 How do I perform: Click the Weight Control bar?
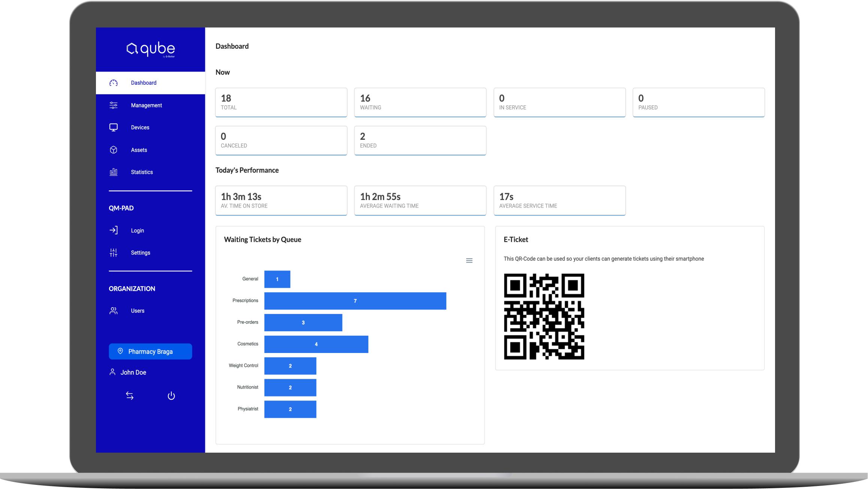[x=290, y=366]
